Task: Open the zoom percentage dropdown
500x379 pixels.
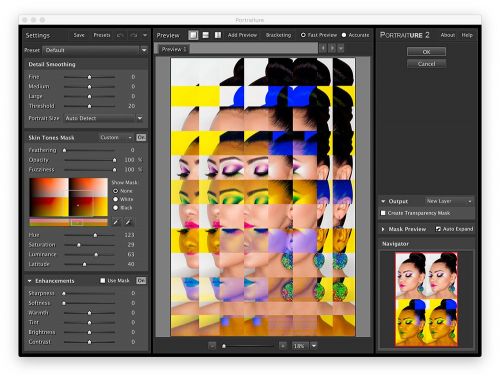Action: pos(314,346)
